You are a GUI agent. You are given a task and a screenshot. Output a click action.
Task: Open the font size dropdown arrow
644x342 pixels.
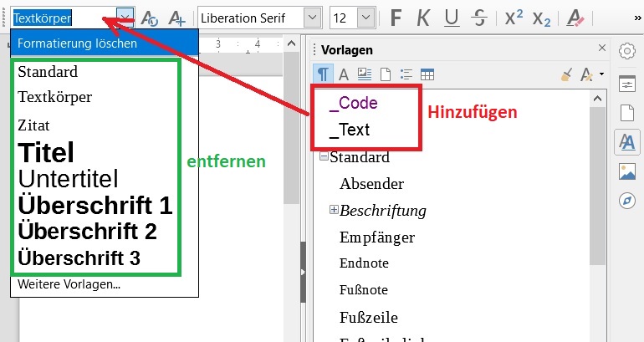[x=366, y=18]
